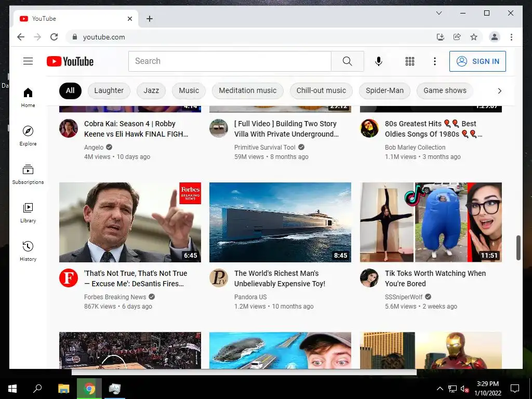Screen dimensions: 532x399
Task: Open Building Two Story Villa video title
Action: click(x=286, y=129)
